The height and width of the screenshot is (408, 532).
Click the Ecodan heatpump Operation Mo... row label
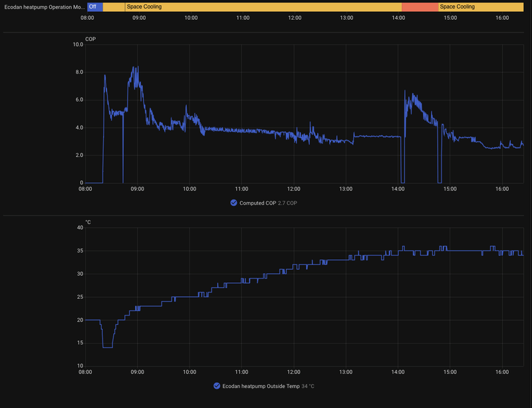coord(45,7)
